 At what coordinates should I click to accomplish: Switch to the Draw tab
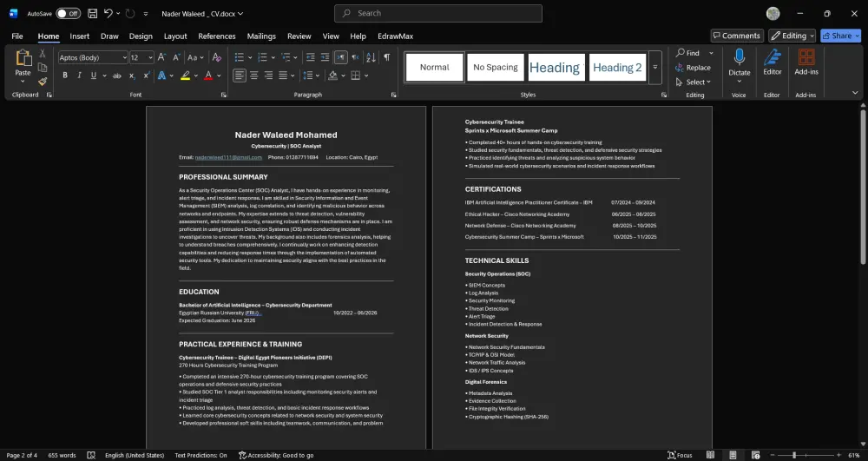(x=109, y=36)
